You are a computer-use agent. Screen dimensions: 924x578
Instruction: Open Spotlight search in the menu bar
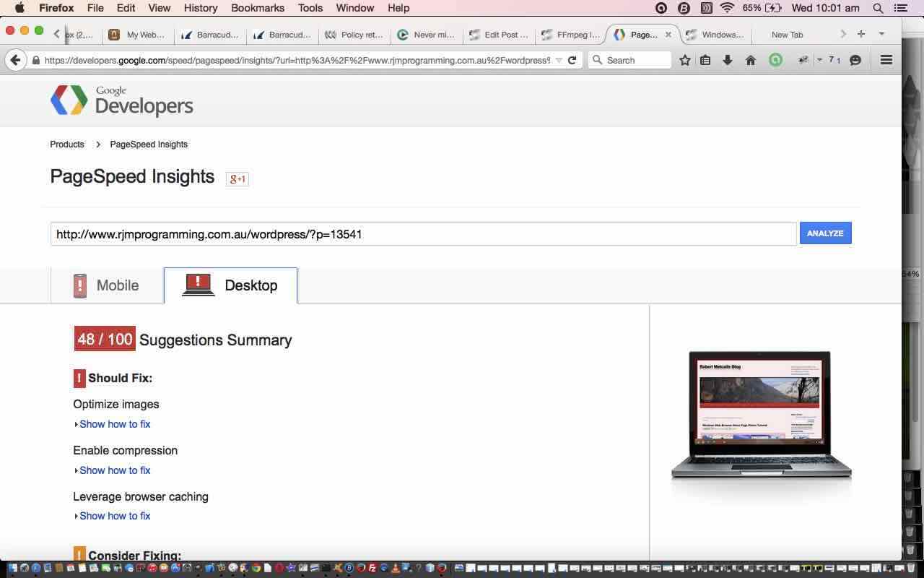878,8
